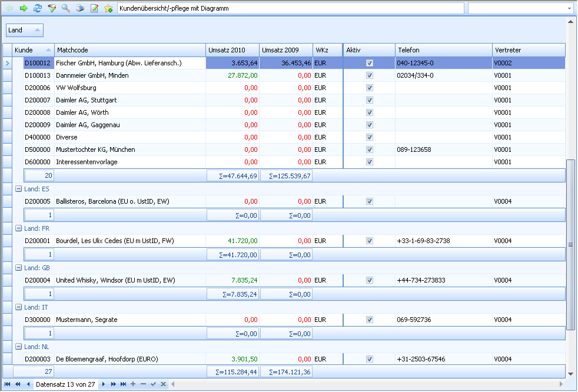Go to the next record
The image size is (578, 392).
(103, 384)
